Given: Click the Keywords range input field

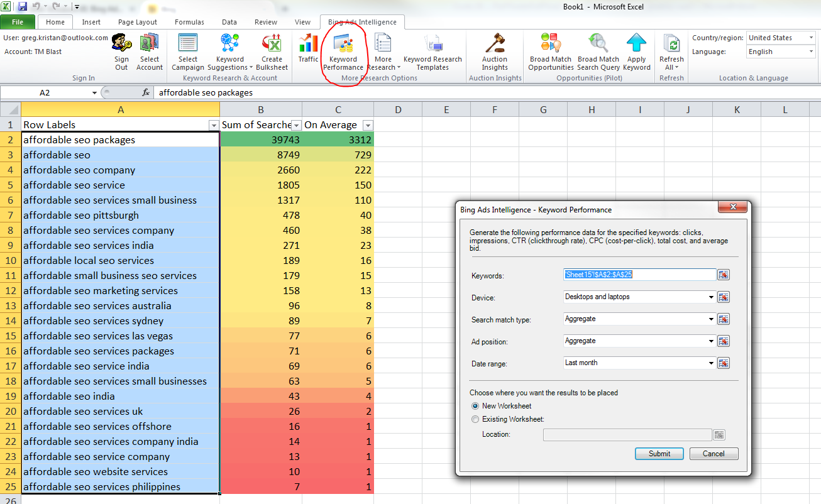Looking at the screenshot, I should [640, 275].
